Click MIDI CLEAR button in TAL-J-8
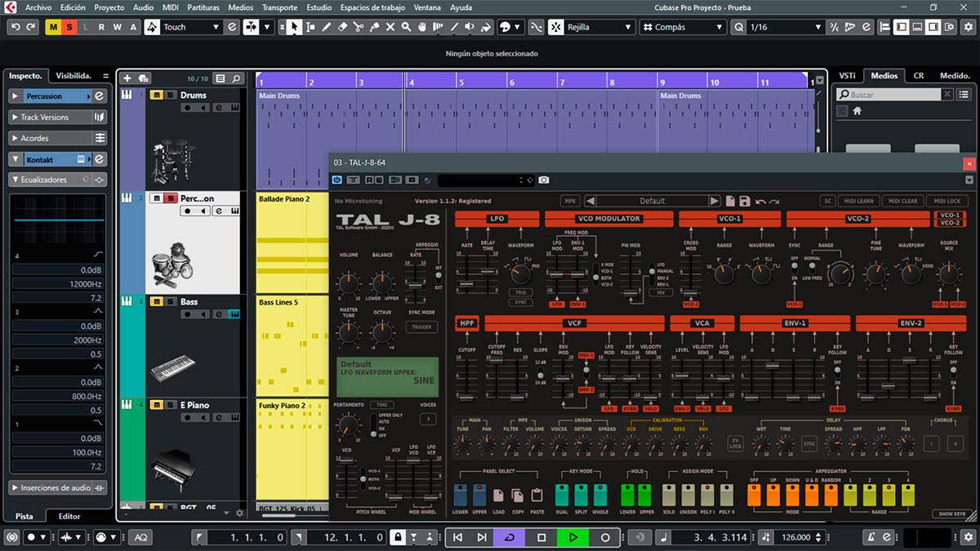The image size is (980, 551). point(904,201)
